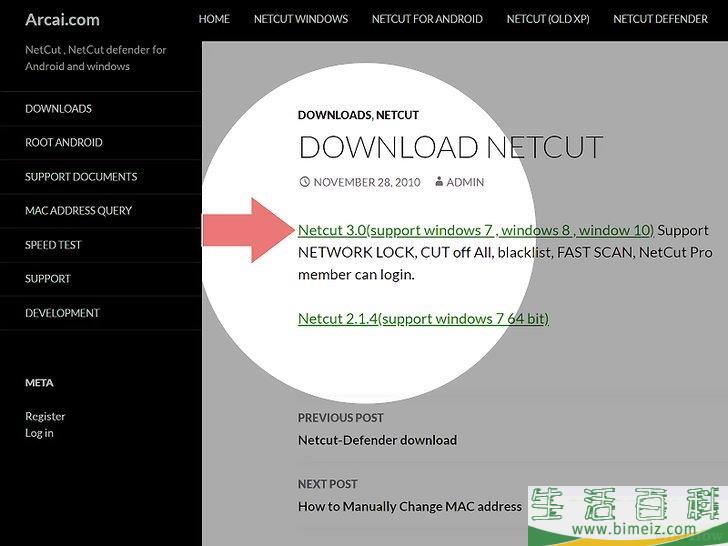This screenshot has width=728, height=546.
Task: Open the DOWNLOADS category link above title
Action: (334, 115)
